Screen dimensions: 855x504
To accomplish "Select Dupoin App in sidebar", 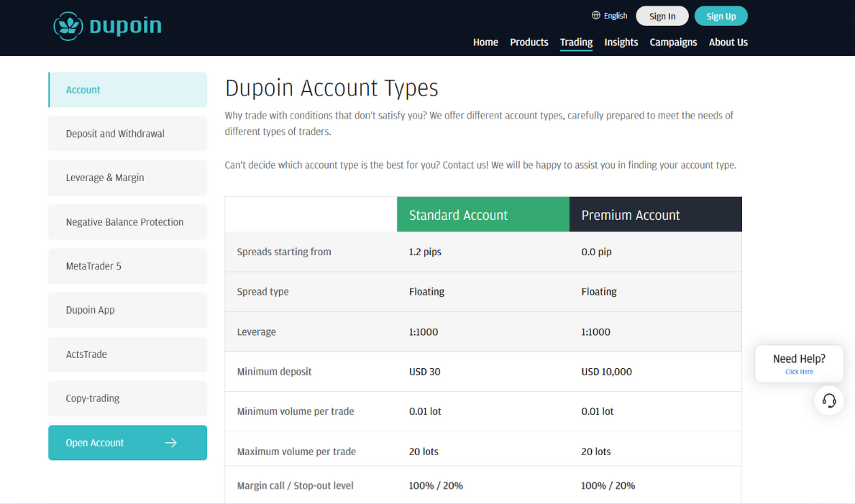I will [x=127, y=310].
